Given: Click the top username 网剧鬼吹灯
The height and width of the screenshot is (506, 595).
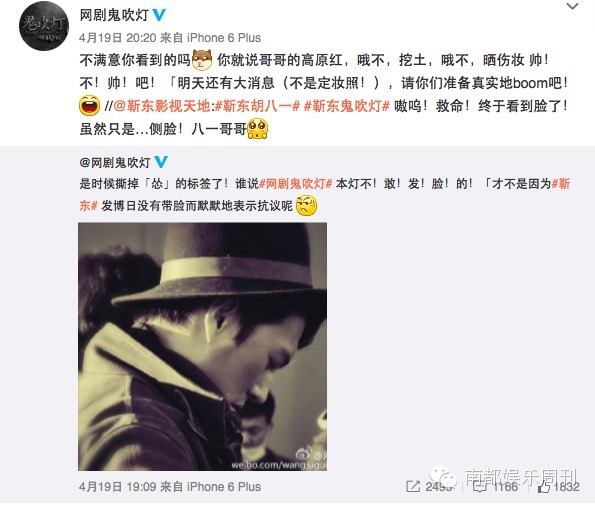Looking at the screenshot, I should [114, 15].
